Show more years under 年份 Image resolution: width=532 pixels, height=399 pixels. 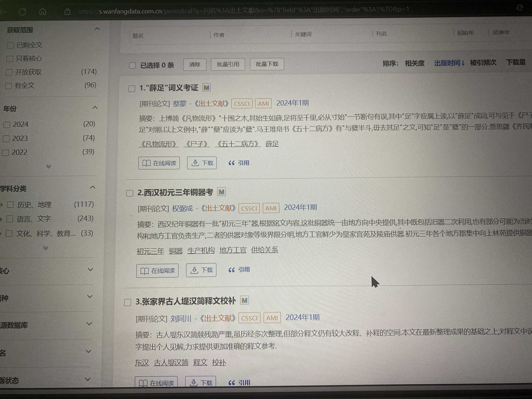(49, 166)
